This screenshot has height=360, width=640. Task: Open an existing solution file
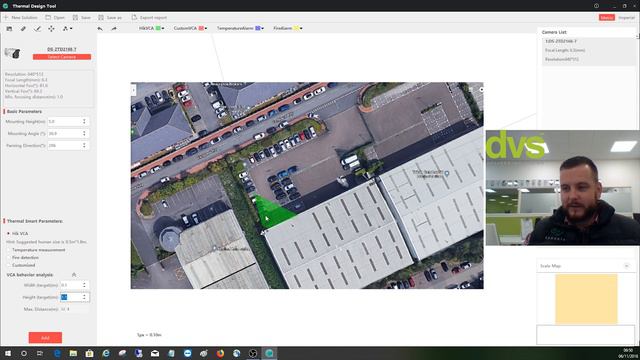55,18
